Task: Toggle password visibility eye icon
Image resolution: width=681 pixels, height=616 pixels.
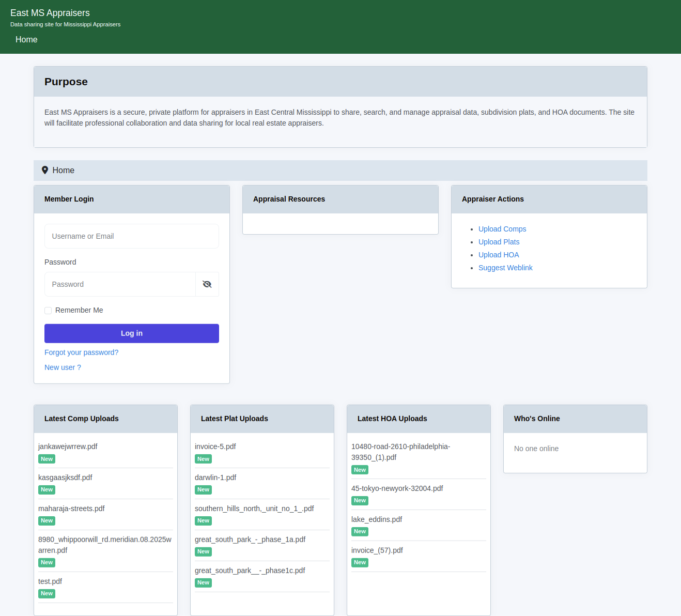Action: 207,284
